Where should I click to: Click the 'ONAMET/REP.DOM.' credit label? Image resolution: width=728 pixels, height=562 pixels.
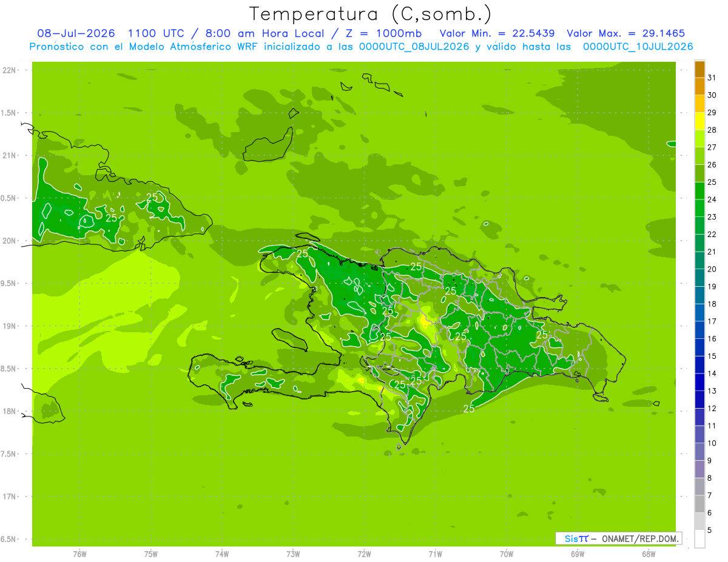[640, 538]
